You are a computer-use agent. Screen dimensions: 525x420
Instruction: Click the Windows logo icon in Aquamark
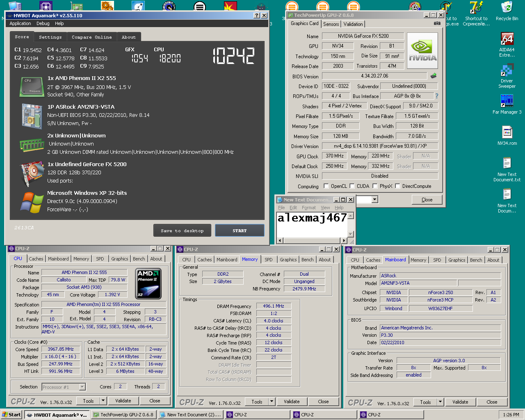pos(32,202)
